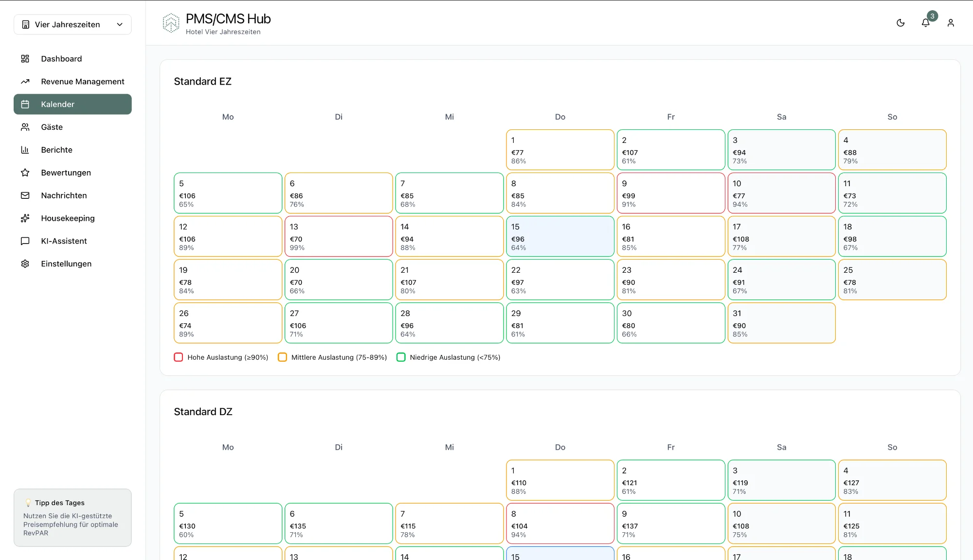Open Nachrichten in sidebar
The width and height of the screenshot is (973, 560).
[64, 195]
